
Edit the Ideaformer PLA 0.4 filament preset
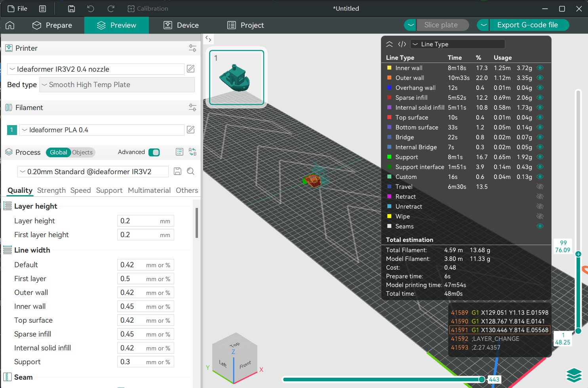click(x=190, y=129)
